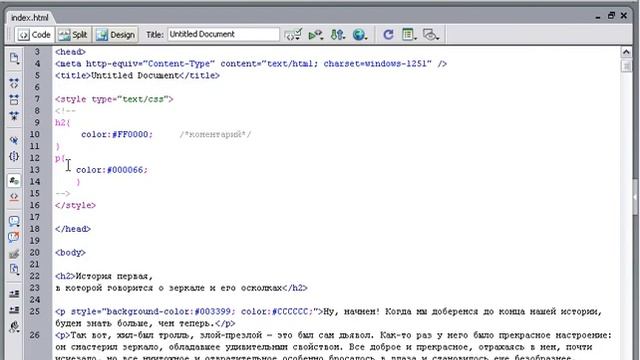This screenshot has width=640, height=360.
Task: Open the Visual Aids menu
Action: pos(431,35)
